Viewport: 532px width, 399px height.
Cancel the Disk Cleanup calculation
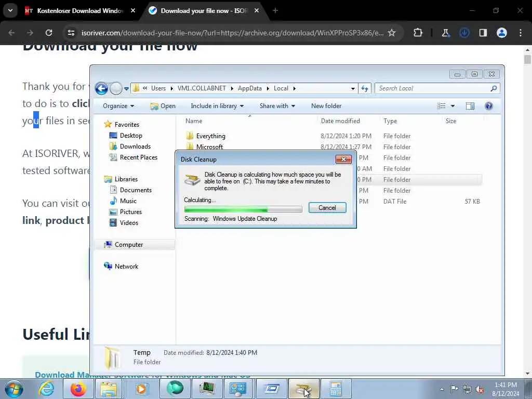click(327, 208)
